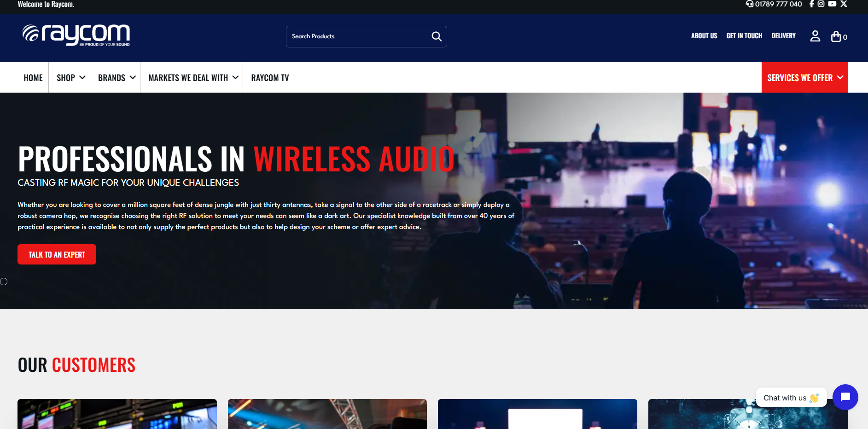868x429 pixels.
Task: Open the shopping bag cart icon
Action: [836, 36]
